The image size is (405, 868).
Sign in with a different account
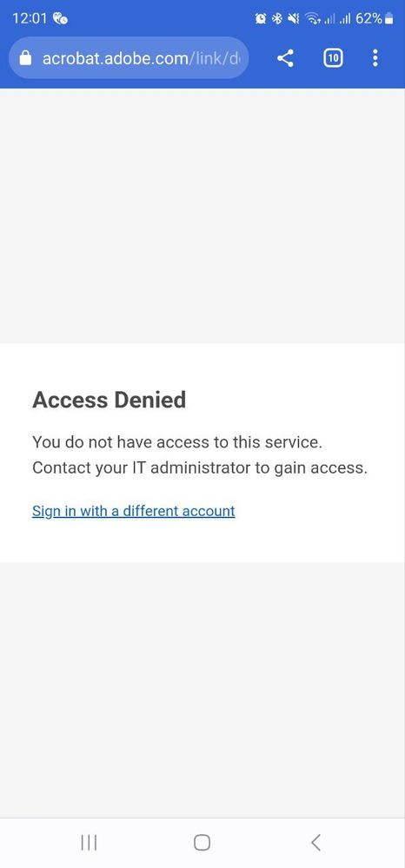click(x=134, y=510)
